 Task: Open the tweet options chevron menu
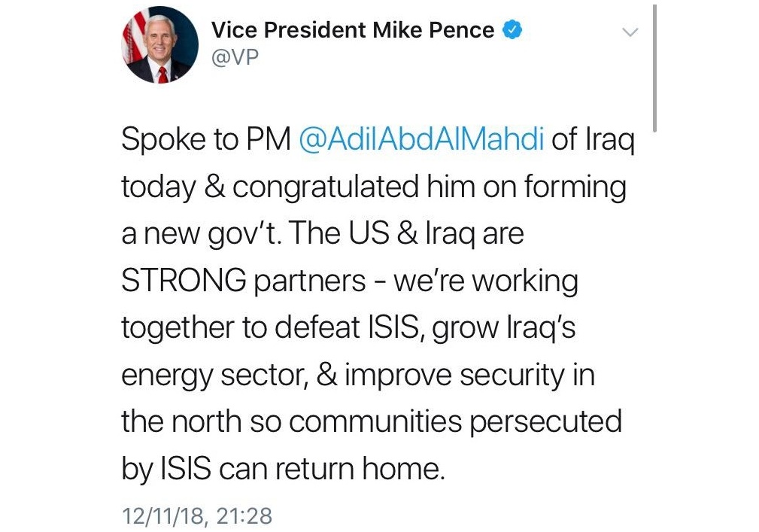tap(630, 32)
